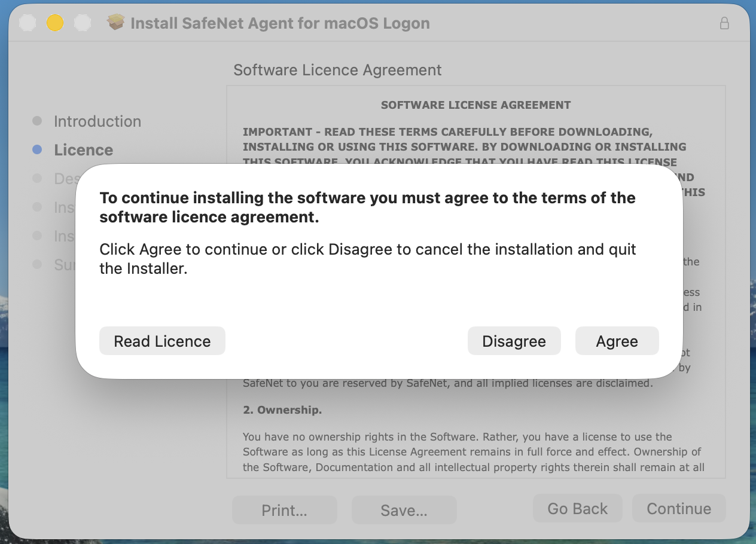756x544 pixels.
Task: Click the Disagree button
Action: coord(514,341)
